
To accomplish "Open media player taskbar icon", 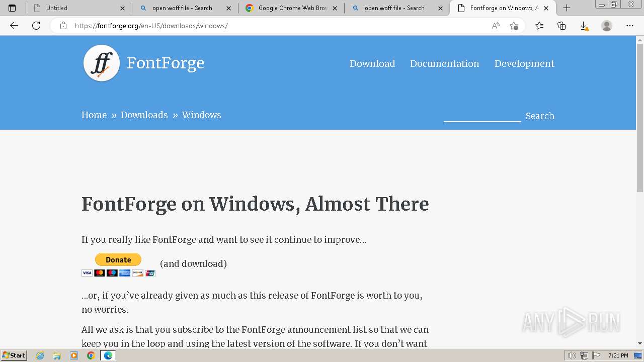I will pyautogui.click(x=74, y=355).
